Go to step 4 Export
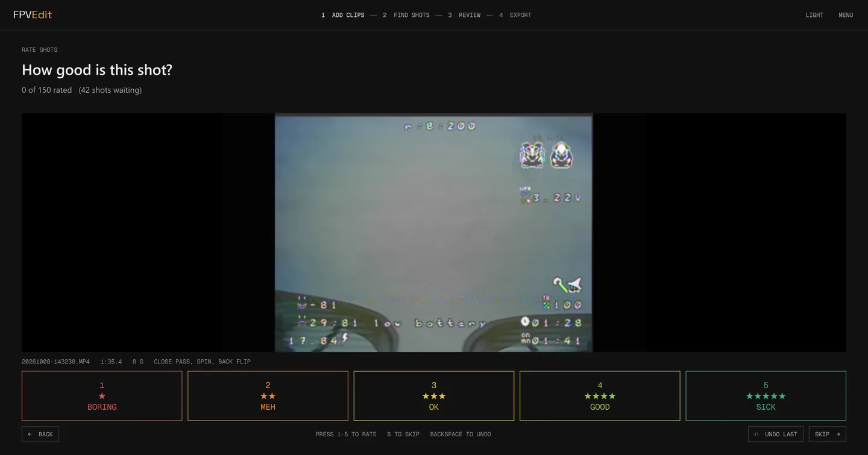868x455 pixels. point(515,15)
